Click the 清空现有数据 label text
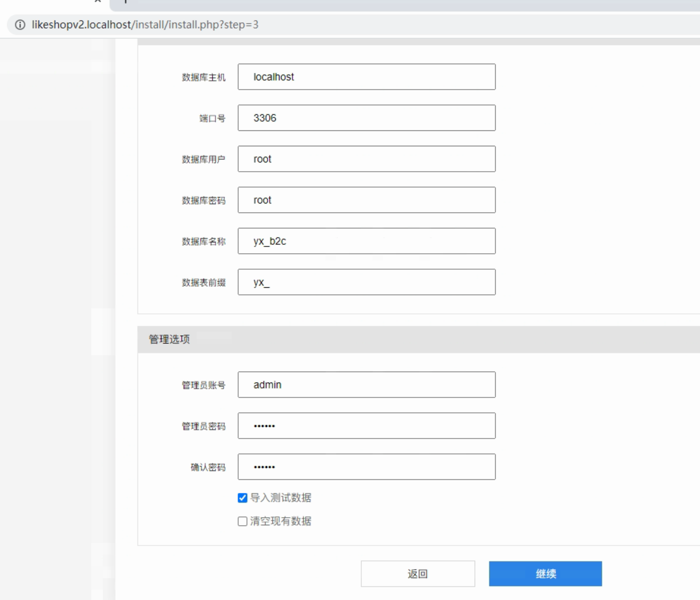This screenshot has height=600, width=700. pyautogui.click(x=281, y=521)
